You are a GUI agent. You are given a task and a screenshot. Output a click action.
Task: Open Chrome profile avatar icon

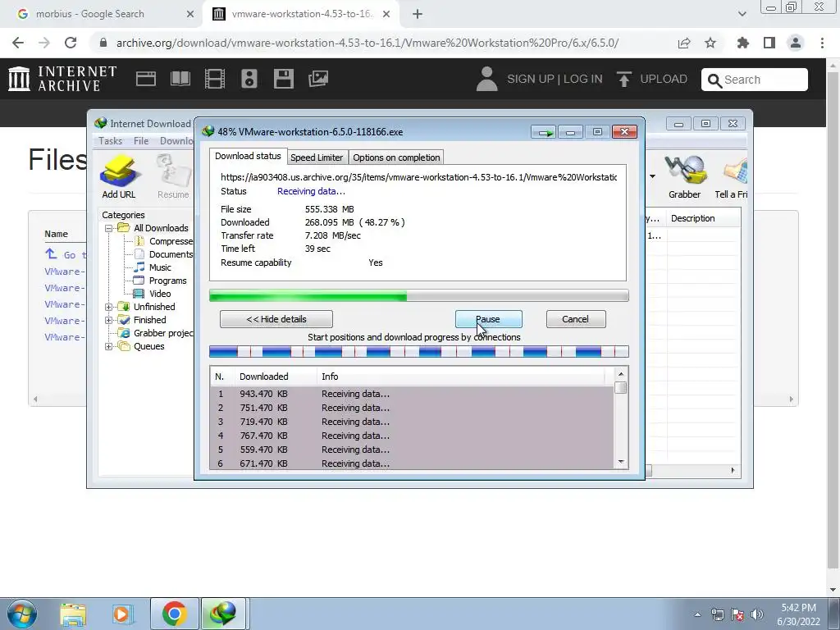click(796, 43)
